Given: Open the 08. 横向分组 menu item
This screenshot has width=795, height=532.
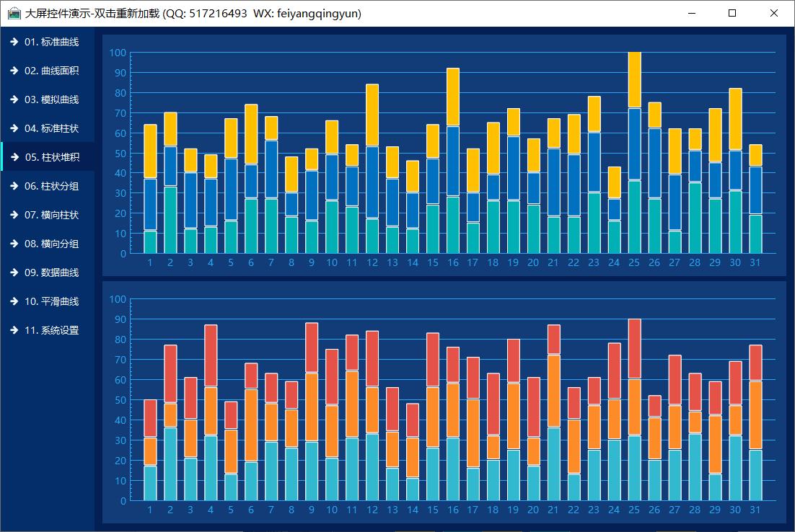Looking at the screenshot, I should pyautogui.click(x=51, y=244).
